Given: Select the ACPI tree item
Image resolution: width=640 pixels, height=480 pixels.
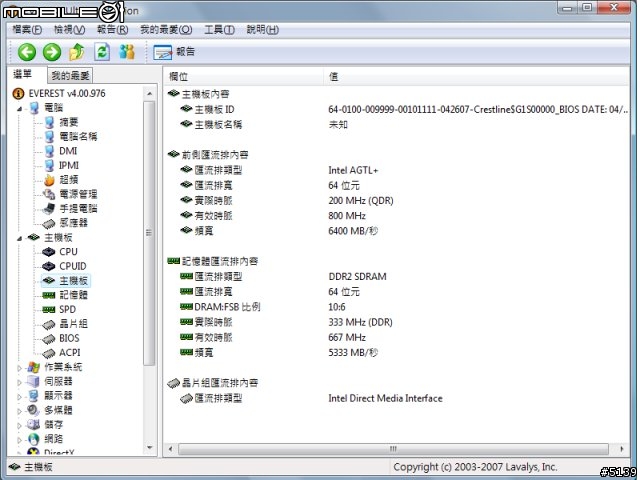Looking at the screenshot, I should [x=62, y=353].
